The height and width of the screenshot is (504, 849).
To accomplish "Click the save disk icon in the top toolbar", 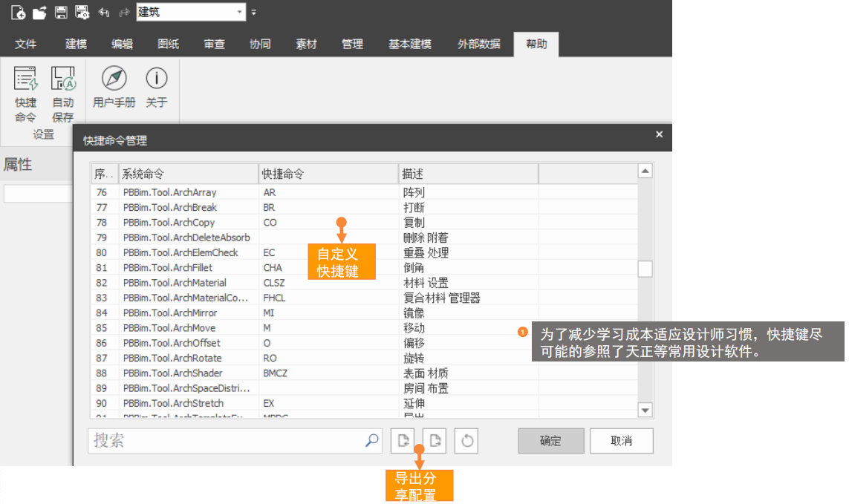I will [61, 12].
